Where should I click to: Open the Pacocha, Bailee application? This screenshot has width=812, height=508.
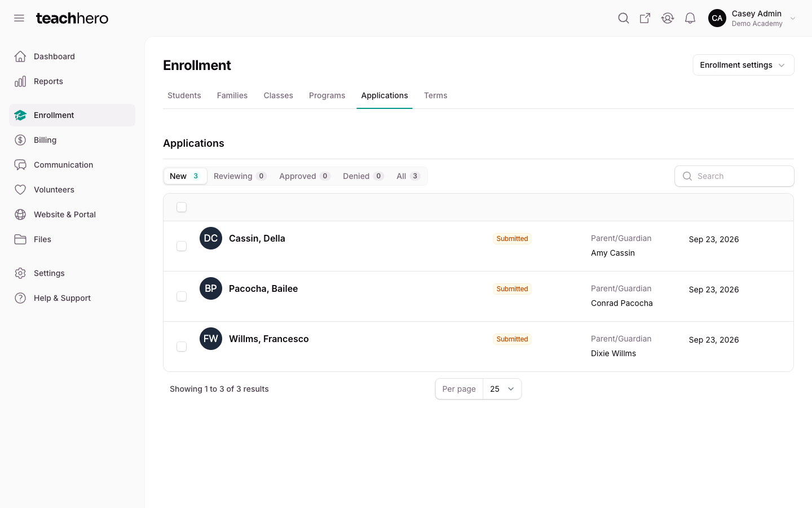pyautogui.click(x=263, y=288)
